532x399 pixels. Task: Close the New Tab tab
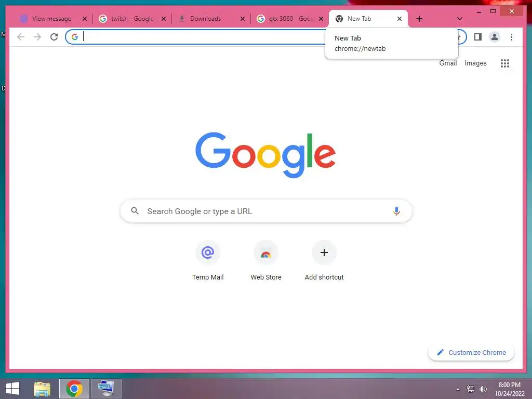pos(400,19)
